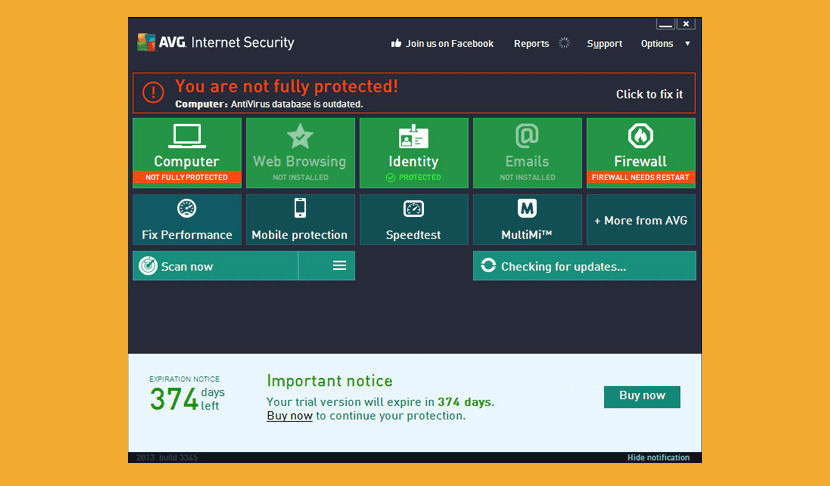
Task: Click the red exclamation warning icon
Action: [153, 93]
